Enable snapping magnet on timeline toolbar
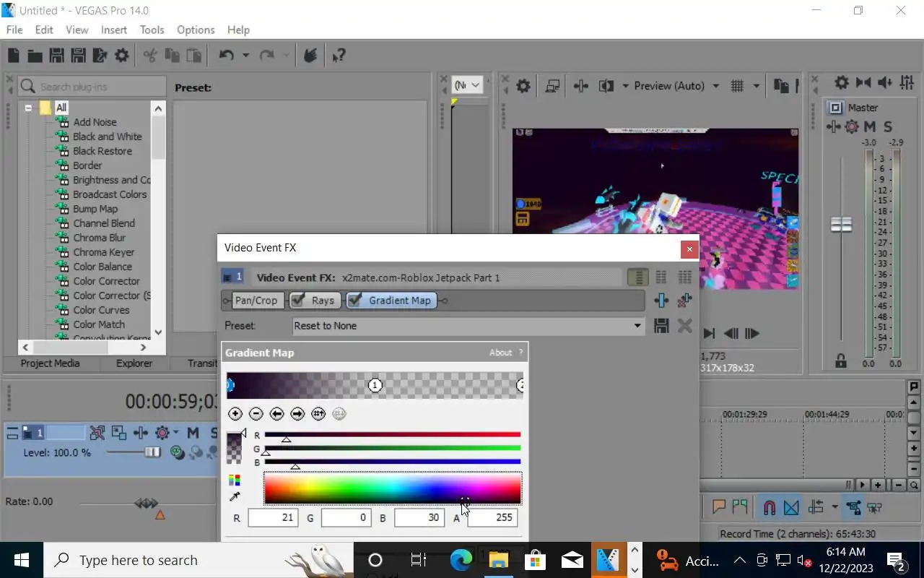 [x=770, y=508]
